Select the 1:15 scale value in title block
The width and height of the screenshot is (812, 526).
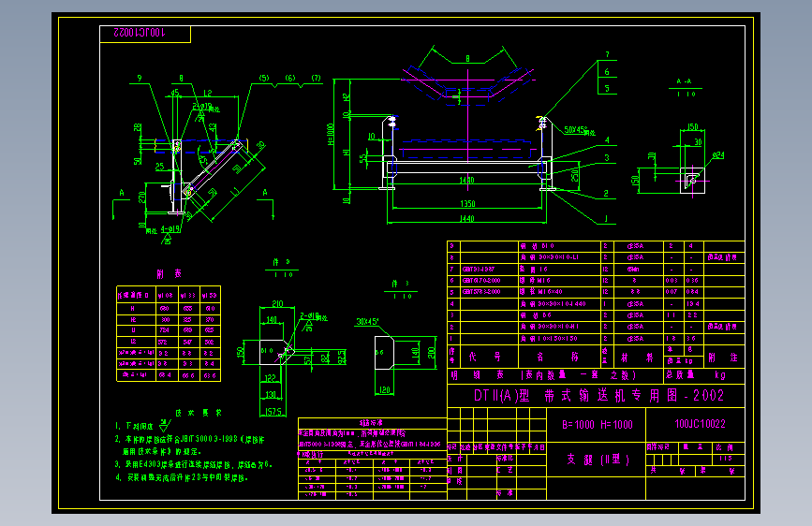coord(725,459)
